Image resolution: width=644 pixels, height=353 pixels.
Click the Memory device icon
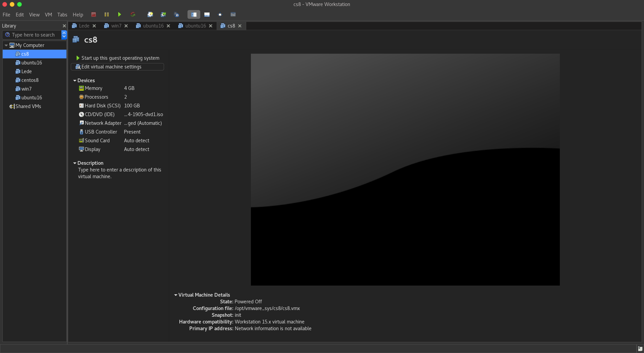(x=81, y=88)
